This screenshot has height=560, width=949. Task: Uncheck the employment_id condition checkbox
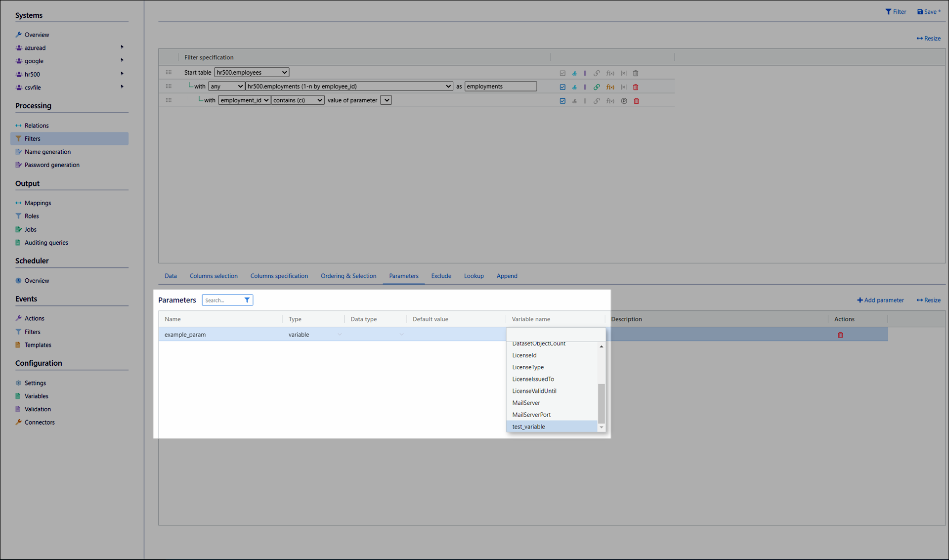point(562,101)
